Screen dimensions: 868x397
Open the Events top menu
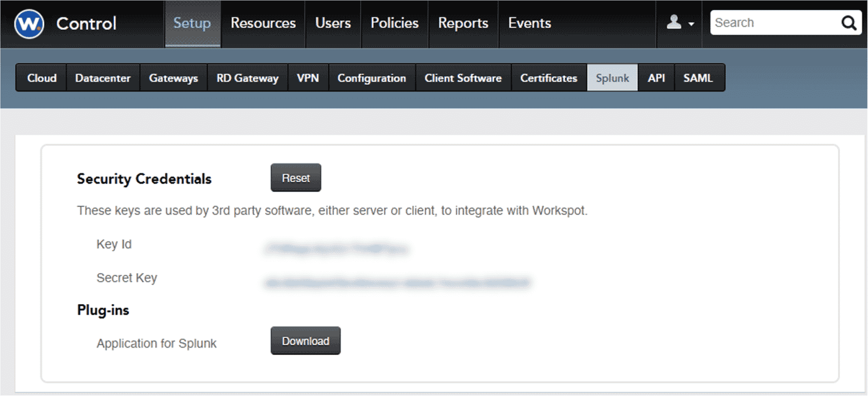(x=530, y=24)
